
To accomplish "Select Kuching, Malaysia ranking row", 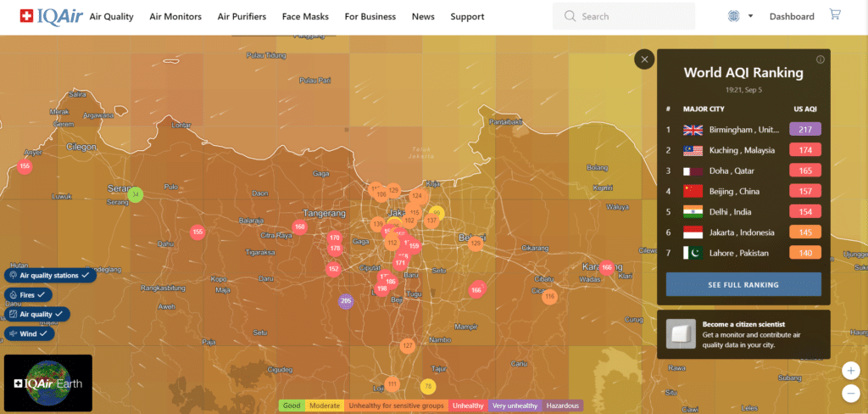I will point(743,150).
